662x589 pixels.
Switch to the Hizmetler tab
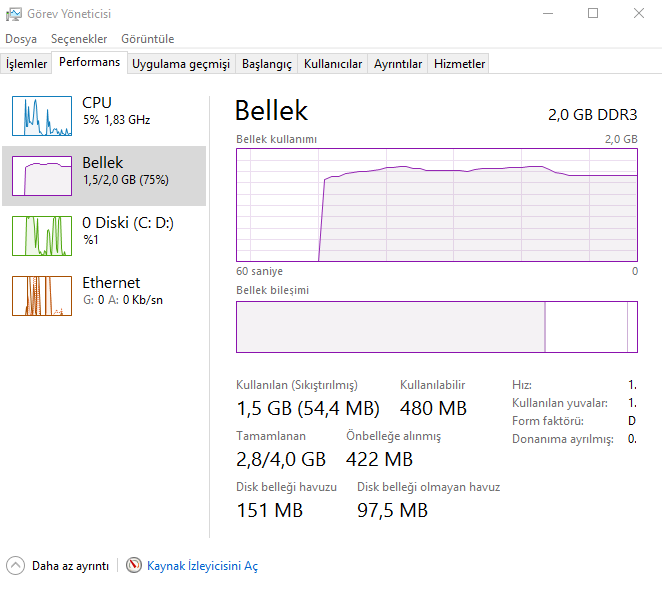459,64
